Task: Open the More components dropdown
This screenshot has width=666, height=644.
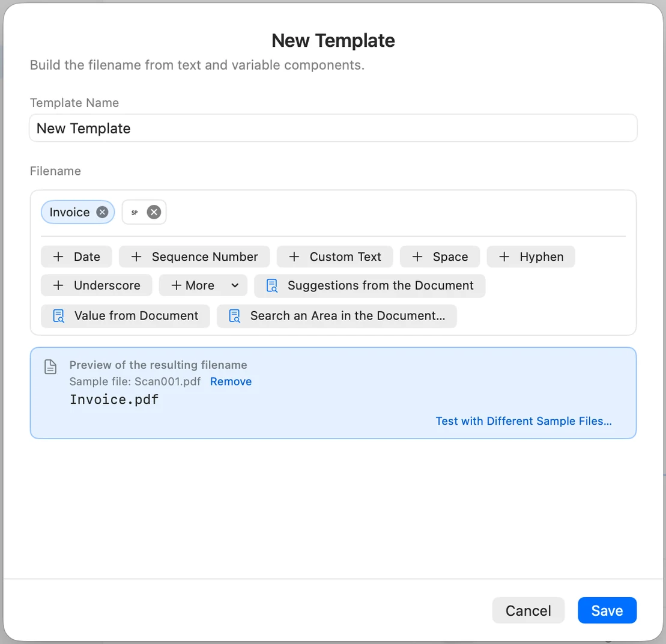Action: pyautogui.click(x=203, y=285)
